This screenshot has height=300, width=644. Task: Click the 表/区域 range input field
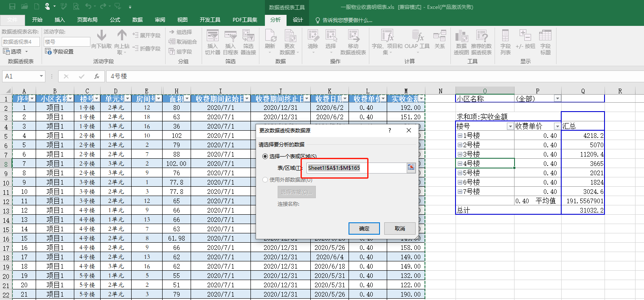tap(356, 168)
